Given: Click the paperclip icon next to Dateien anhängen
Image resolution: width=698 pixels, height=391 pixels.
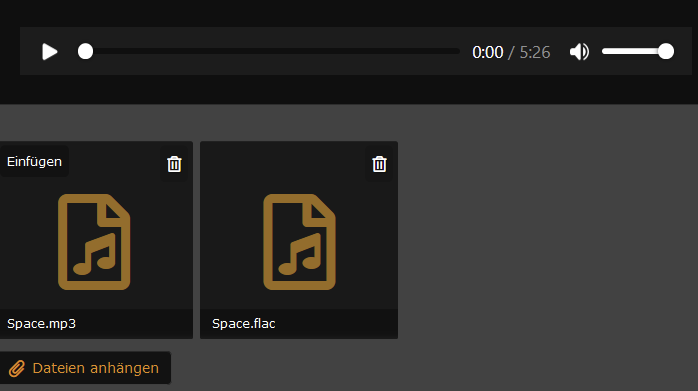Looking at the screenshot, I should click(x=17, y=368).
